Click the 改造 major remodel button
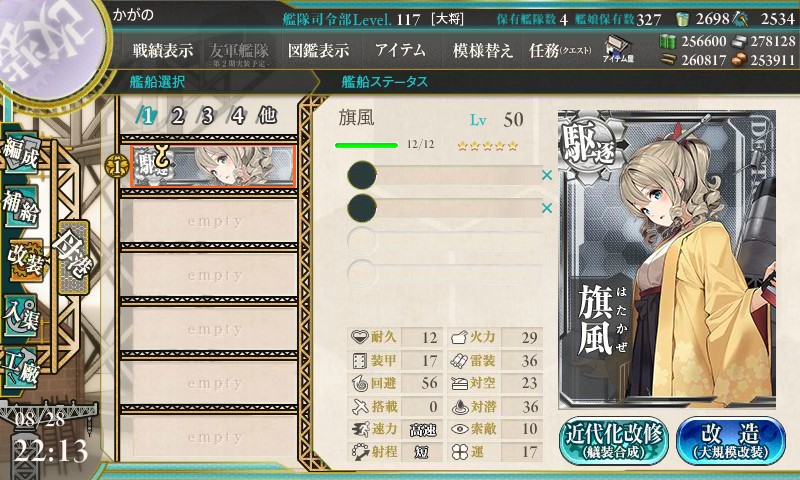The image size is (800, 480). pos(731,441)
